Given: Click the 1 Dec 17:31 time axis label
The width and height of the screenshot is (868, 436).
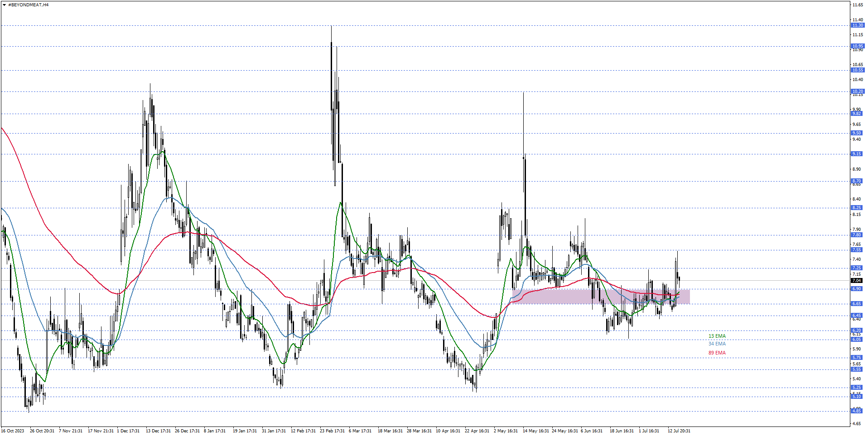Looking at the screenshot, I should pyautogui.click(x=128, y=431).
